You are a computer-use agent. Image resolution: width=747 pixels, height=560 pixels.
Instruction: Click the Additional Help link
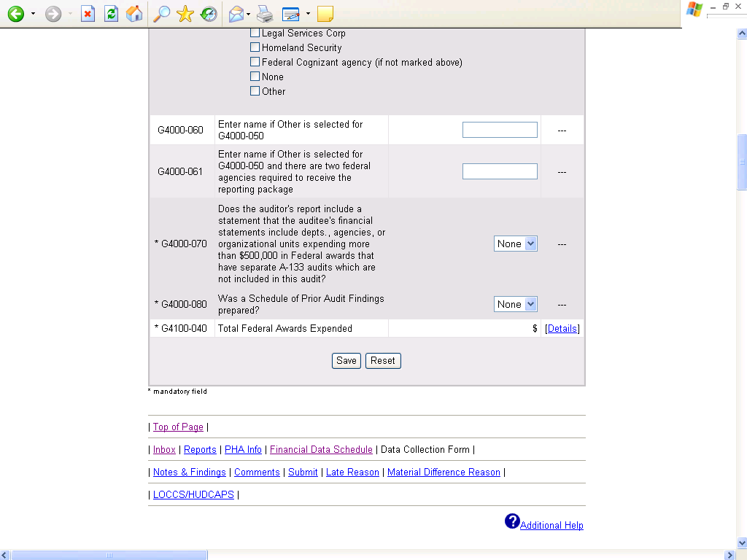click(x=551, y=525)
